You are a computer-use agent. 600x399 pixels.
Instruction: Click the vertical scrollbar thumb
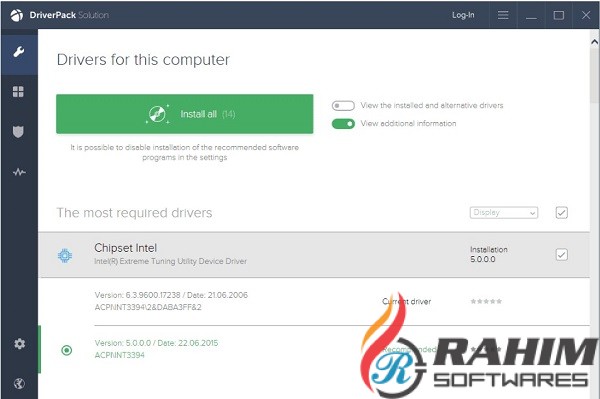pyautogui.click(x=594, y=75)
